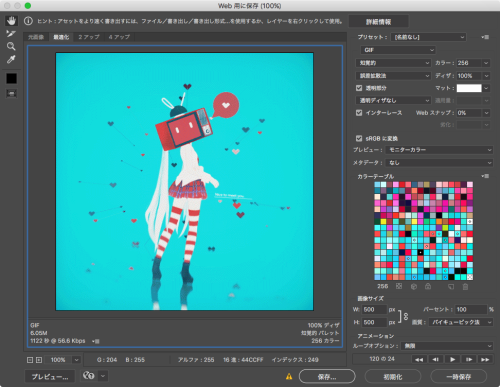Click the browser preview globe icon
500x387 pixels.
(89, 376)
